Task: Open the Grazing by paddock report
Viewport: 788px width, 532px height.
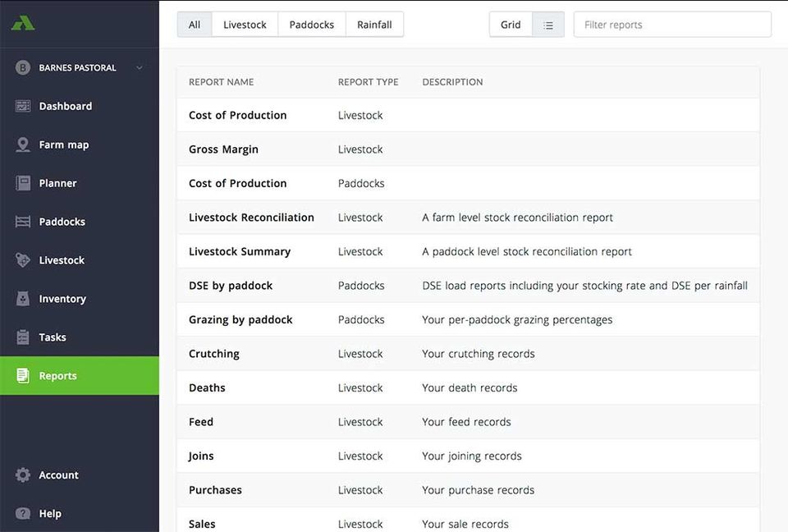Action: 241,320
